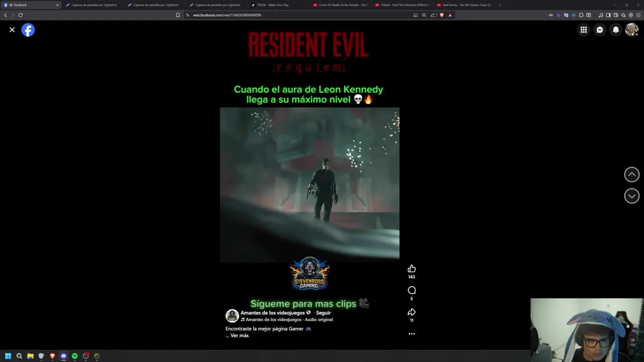Go back in browser history
The image size is (644, 362).
(6, 15)
